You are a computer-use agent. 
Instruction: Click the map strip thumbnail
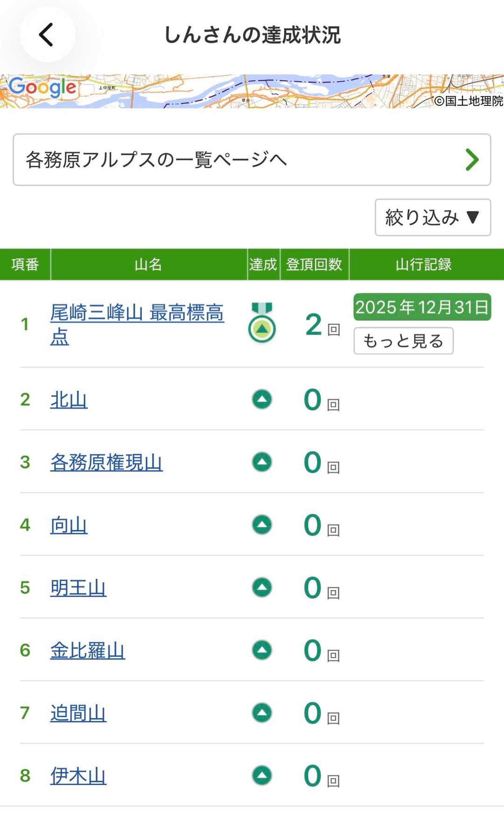coord(252,91)
